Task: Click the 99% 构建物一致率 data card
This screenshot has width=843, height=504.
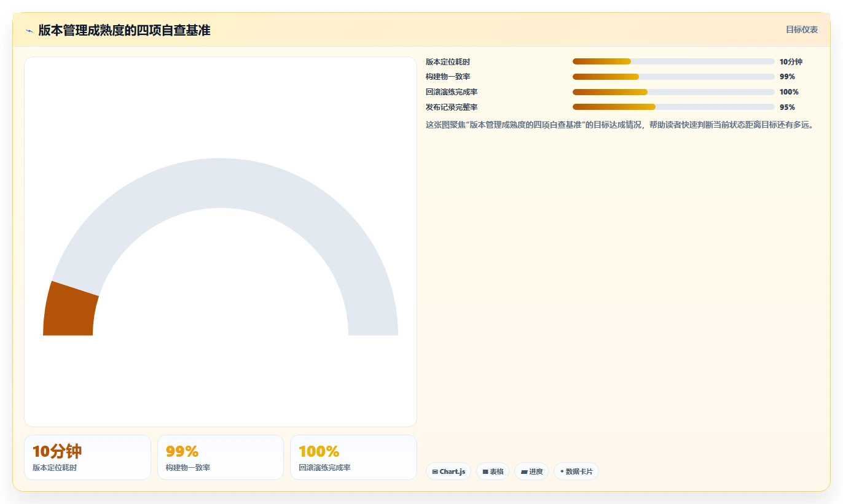Action: click(221, 457)
